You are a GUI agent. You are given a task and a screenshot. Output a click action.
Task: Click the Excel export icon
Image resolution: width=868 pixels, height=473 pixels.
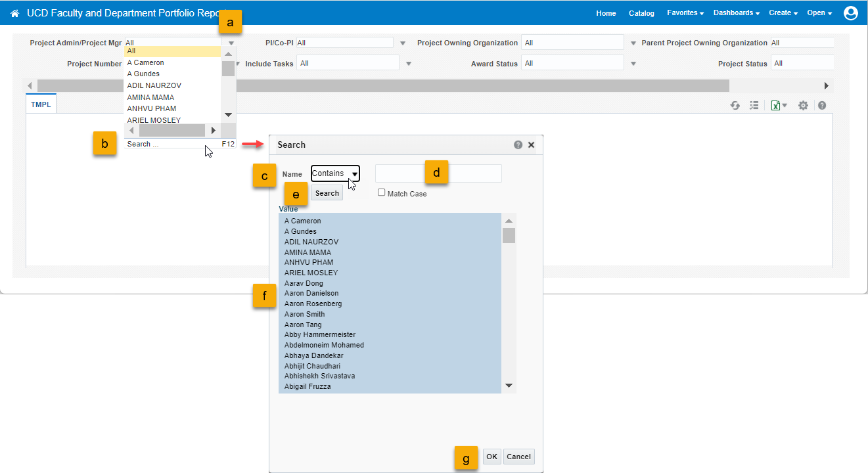pyautogui.click(x=776, y=105)
